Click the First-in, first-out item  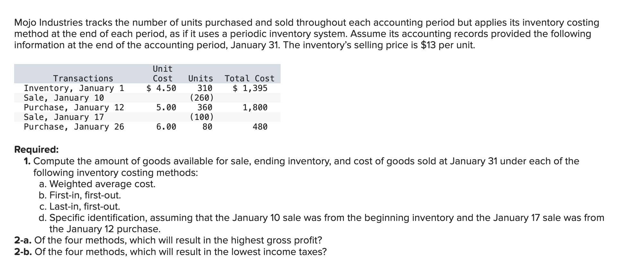point(80,195)
